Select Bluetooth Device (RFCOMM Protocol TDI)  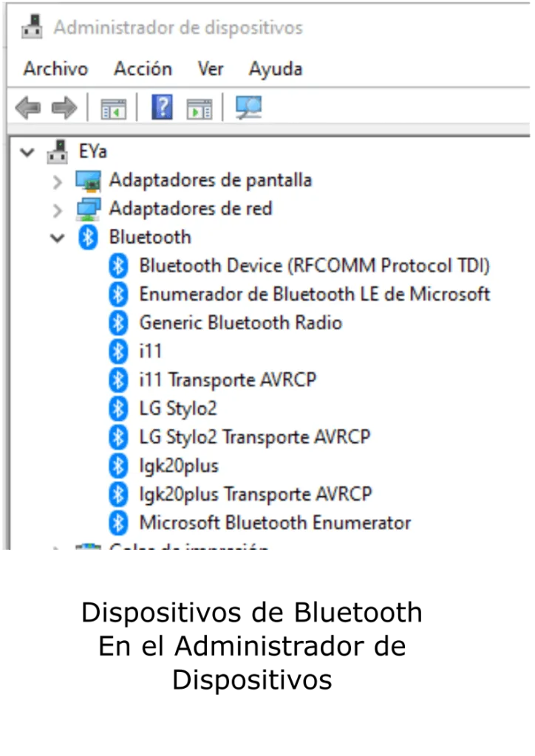coord(315,266)
